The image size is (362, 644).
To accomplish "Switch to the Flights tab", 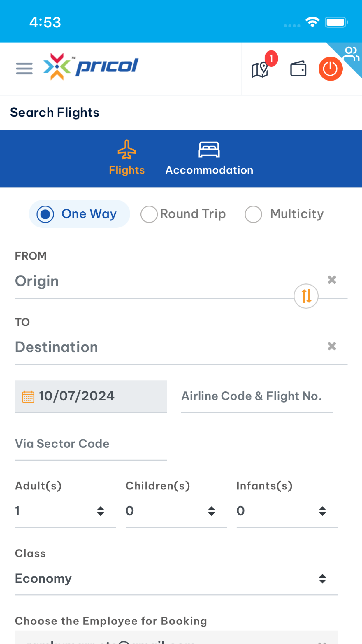I will pos(127,158).
